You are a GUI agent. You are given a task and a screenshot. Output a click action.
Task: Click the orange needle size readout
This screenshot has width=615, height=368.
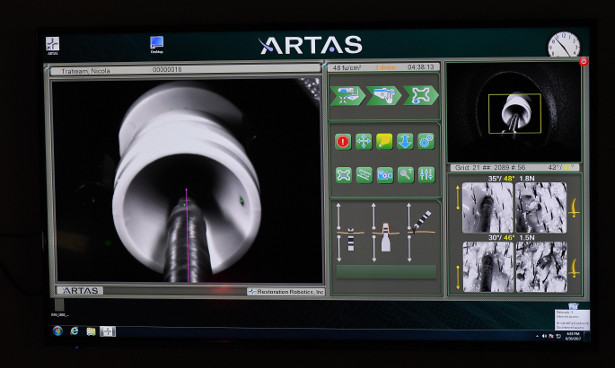tap(385, 67)
